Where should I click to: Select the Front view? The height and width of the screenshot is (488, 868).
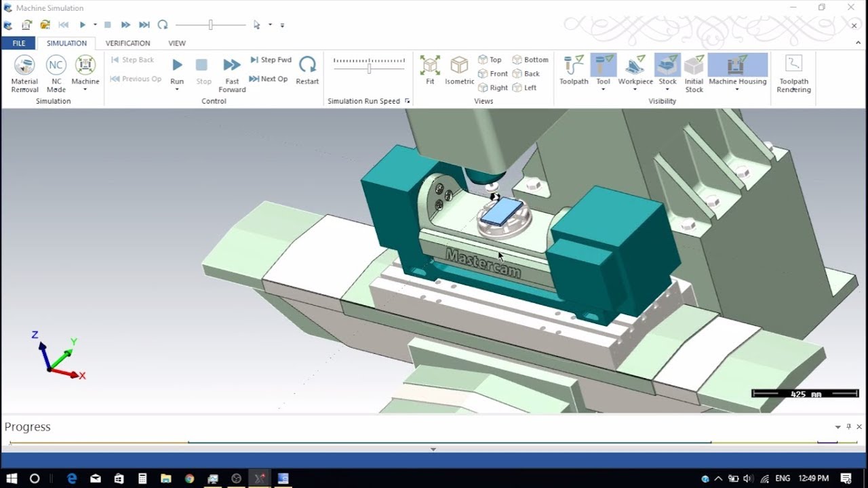tap(493, 74)
